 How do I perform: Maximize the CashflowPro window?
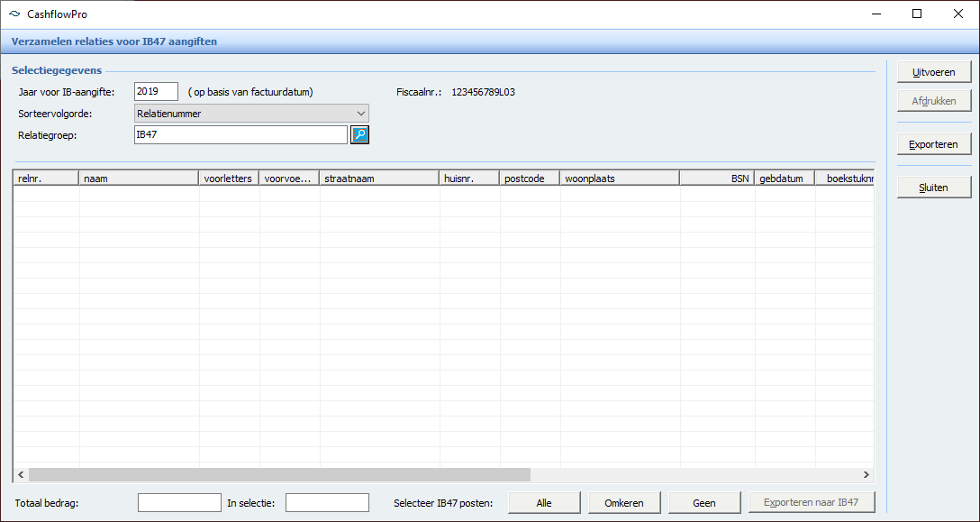tap(917, 14)
